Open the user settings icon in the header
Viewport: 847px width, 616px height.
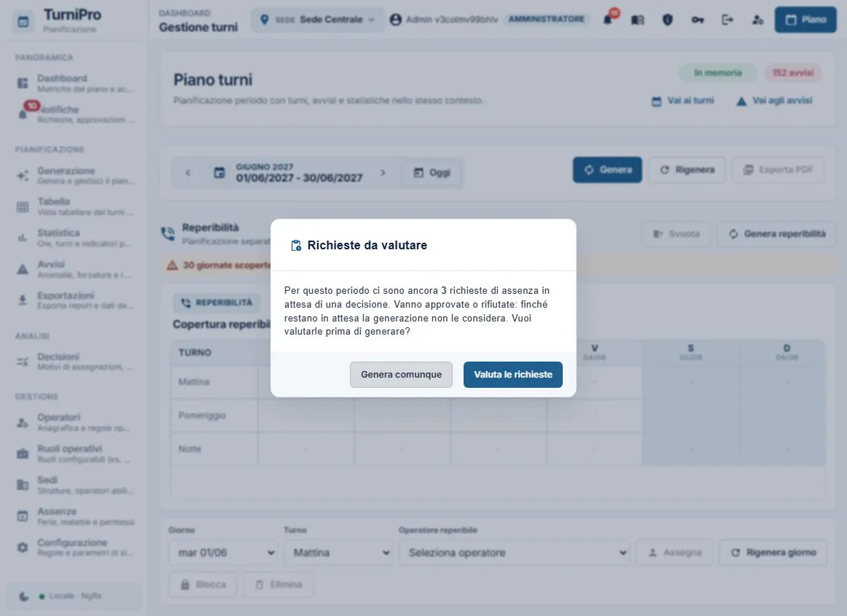pyautogui.click(x=757, y=20)
